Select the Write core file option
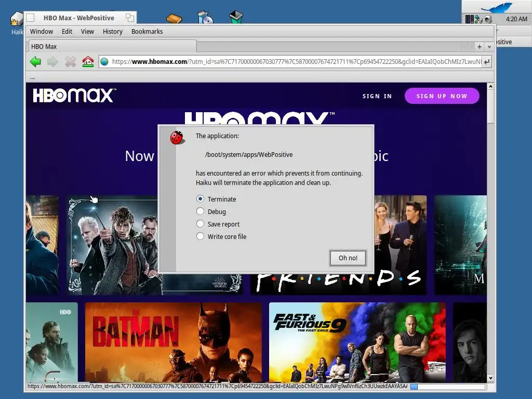This screenshot has width=532, height=399. [221, 236]
